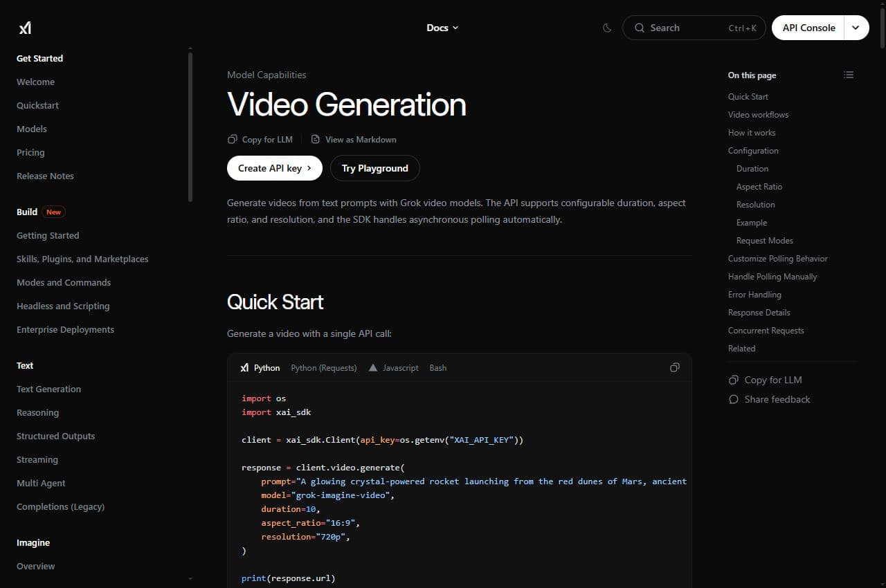Open Text Generation page
The width and height of the screenshot is (886, 588).
coord(48,389)
